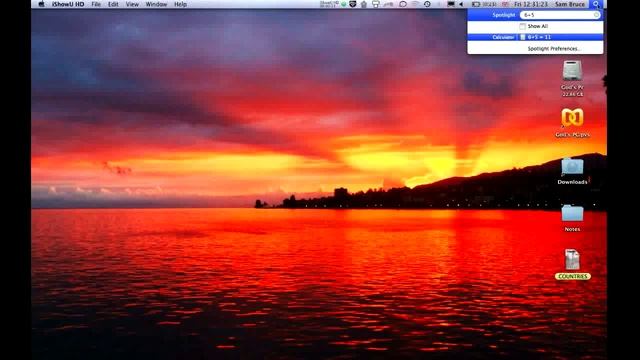Clear the Spotlight search with round button
The height and width of the screenshot is (360, 640).
point(596,15)
